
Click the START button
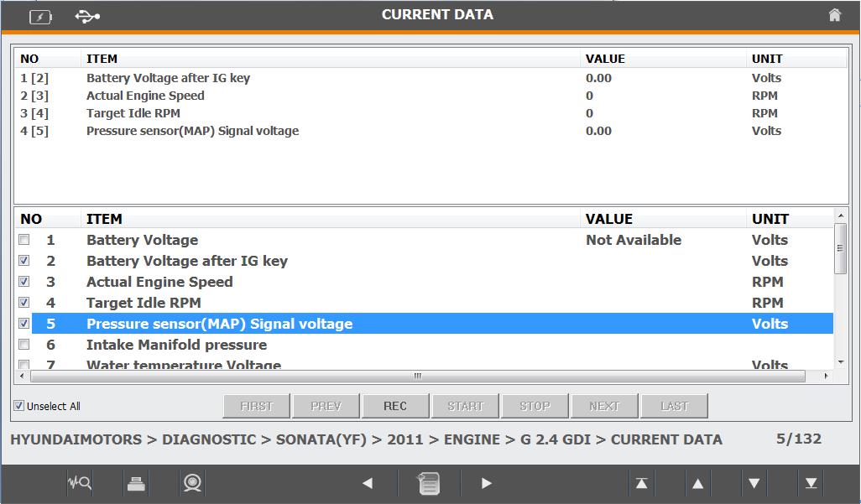pyautogui.click(x=465, y=406)
